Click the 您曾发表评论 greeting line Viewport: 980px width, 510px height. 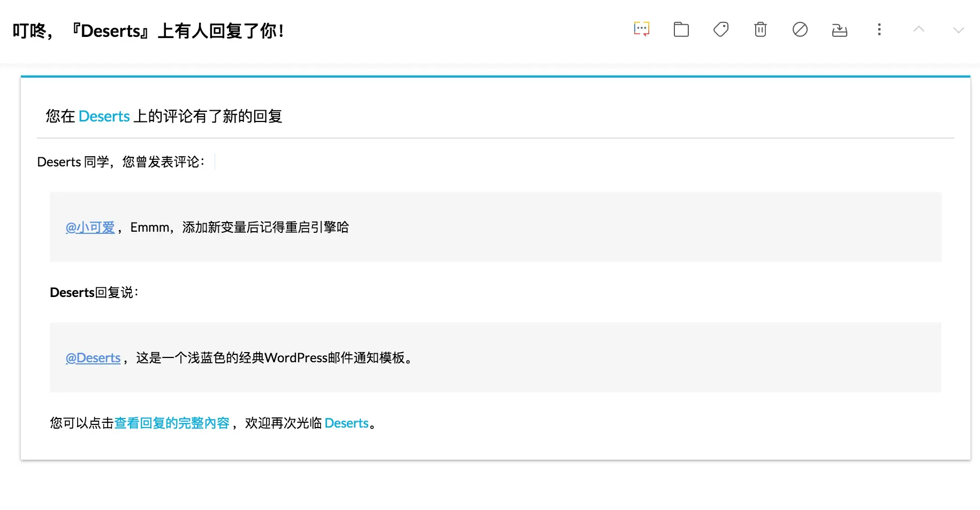click(x=121, y=162)
